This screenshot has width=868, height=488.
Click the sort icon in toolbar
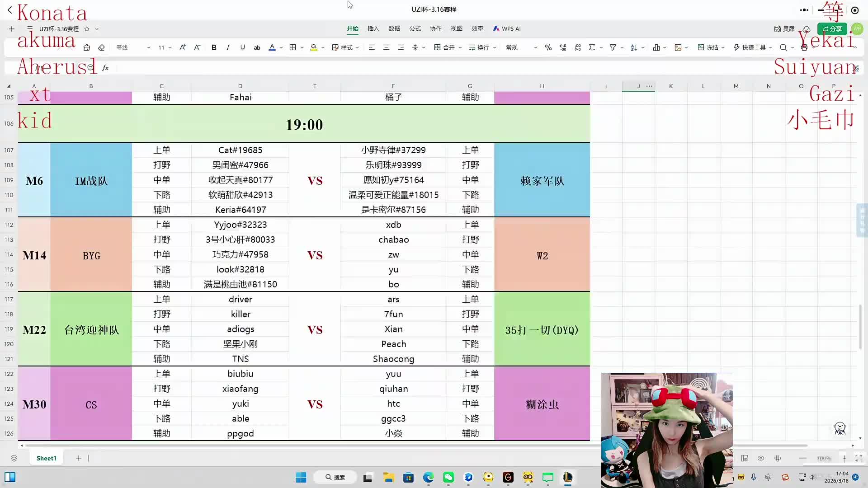[x=634, y=47]
